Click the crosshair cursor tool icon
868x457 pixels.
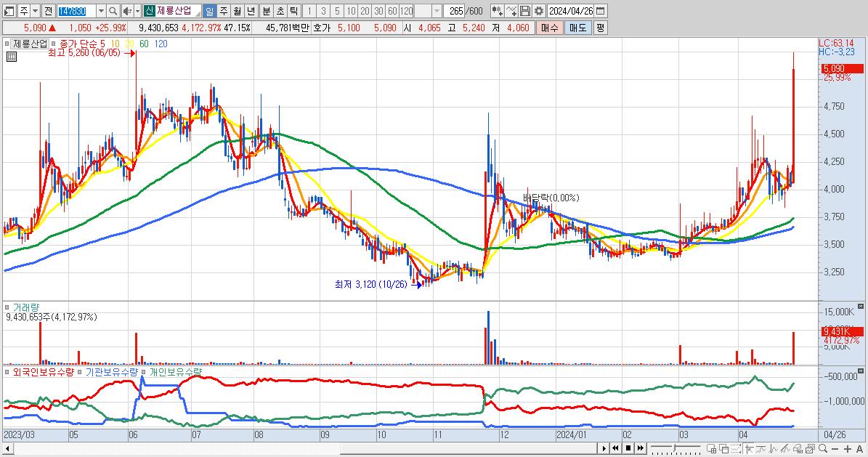(748, 449)
